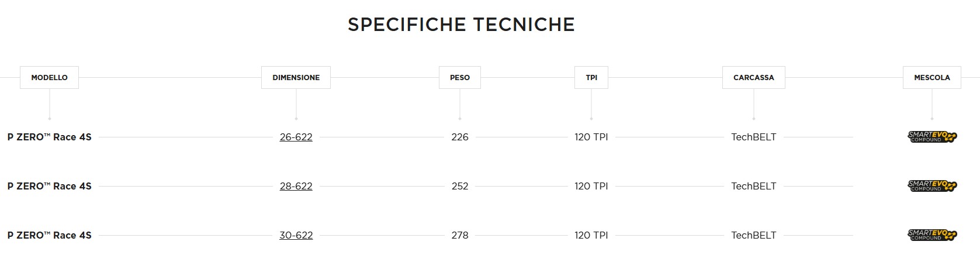
Task: Select the DIMENSIONE column header
Action: [x=296, y=77]
